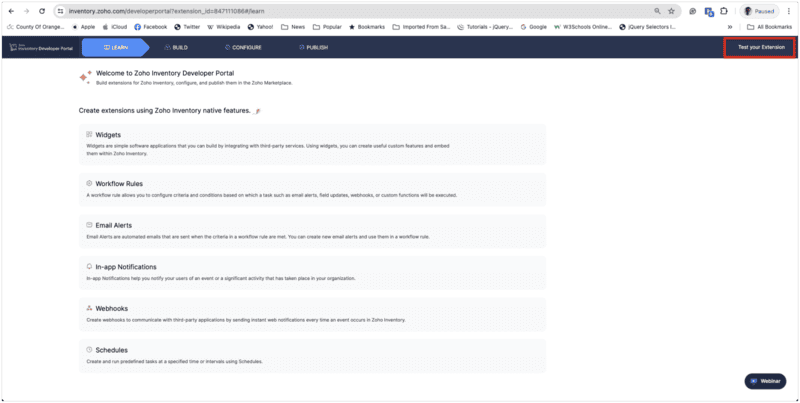Click the Widgets icon

(89, 134)
